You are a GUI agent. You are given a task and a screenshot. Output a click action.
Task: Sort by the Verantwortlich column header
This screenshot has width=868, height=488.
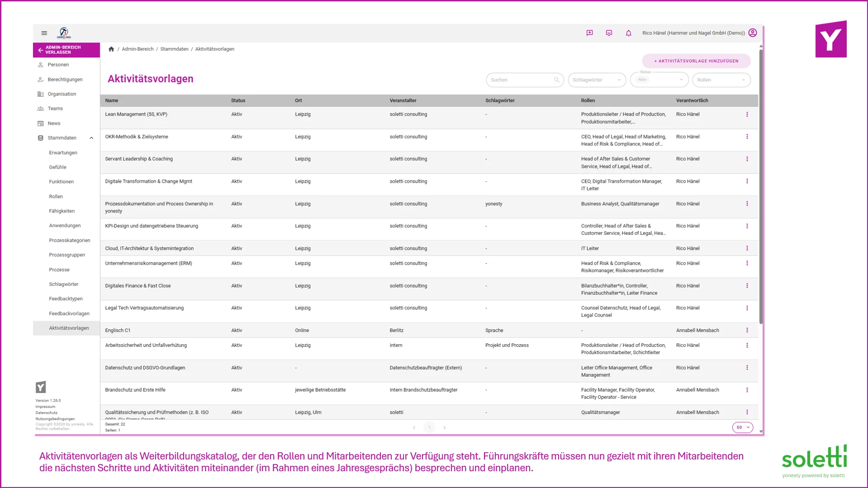coord(692,100)
